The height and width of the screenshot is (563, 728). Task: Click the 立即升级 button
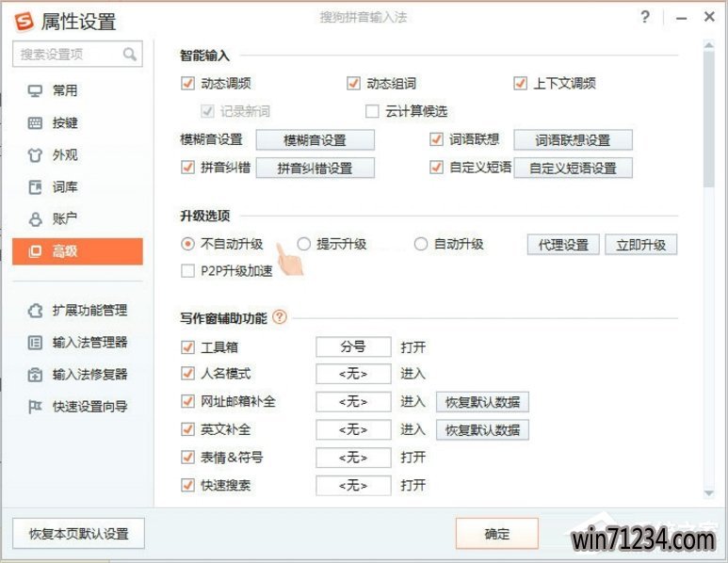pyautogui.click(x=641, y=245)
